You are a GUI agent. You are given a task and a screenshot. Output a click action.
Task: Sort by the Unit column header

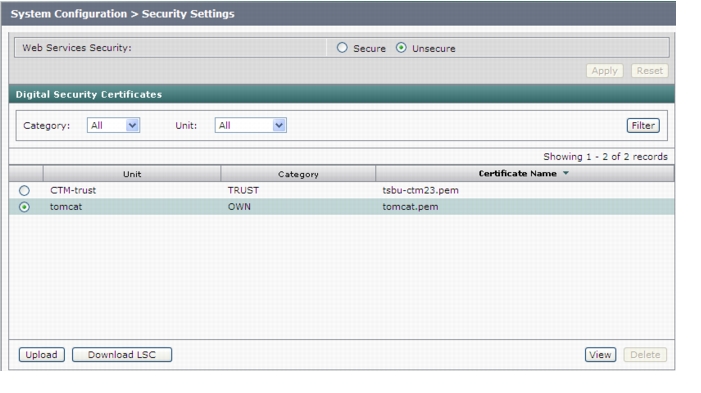(x=132, y=174)
